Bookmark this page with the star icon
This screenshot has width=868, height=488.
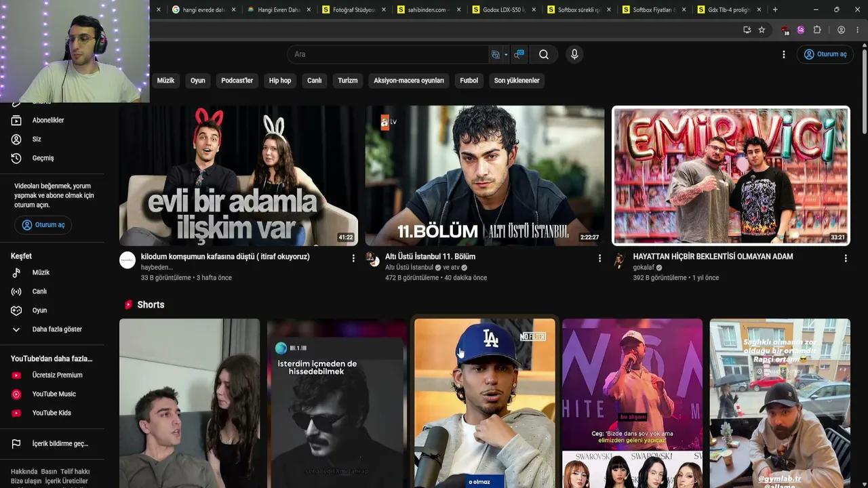(762, 30)
